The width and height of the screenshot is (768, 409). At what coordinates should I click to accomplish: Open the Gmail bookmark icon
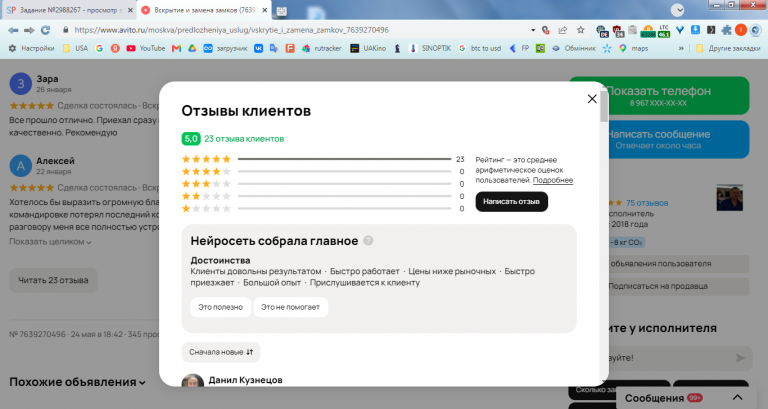click(176, 48)
